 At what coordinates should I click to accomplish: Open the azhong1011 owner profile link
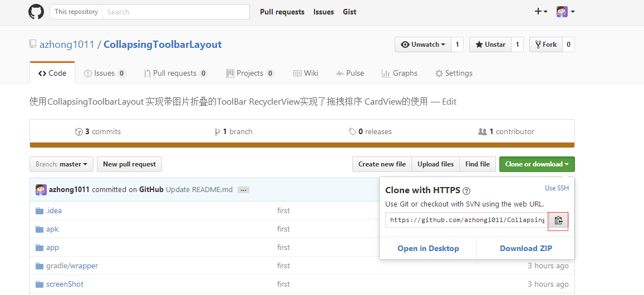click(x=67, y=45)
